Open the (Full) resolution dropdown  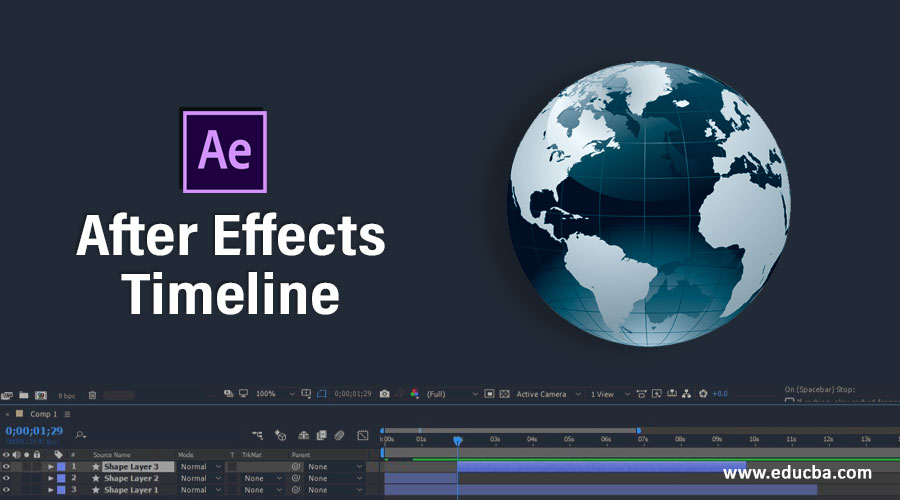(452, 394)
